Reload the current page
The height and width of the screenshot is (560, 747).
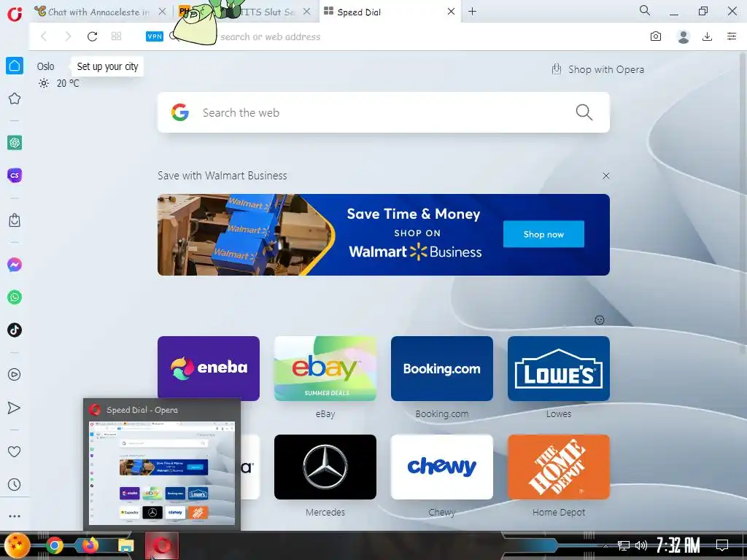(x=92, y=36)
